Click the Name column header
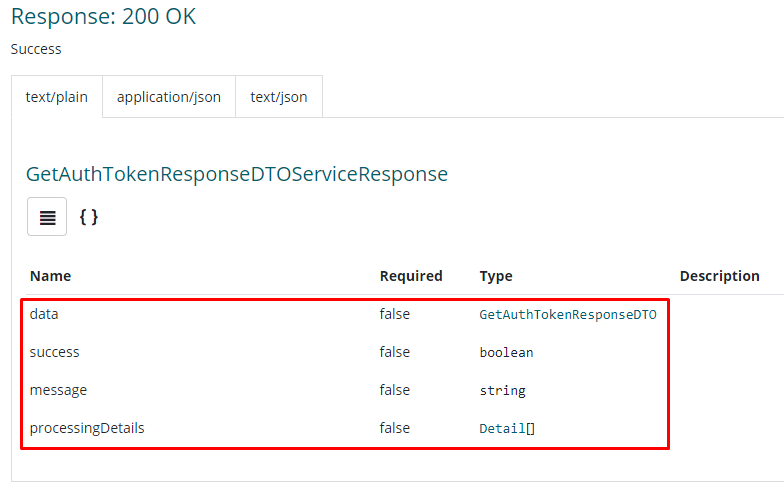784x492 pixels. click(x=51, y=276)
